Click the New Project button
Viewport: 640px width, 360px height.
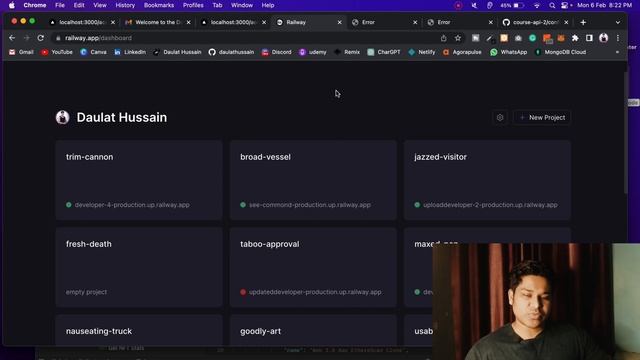click(x=542, y=118)
